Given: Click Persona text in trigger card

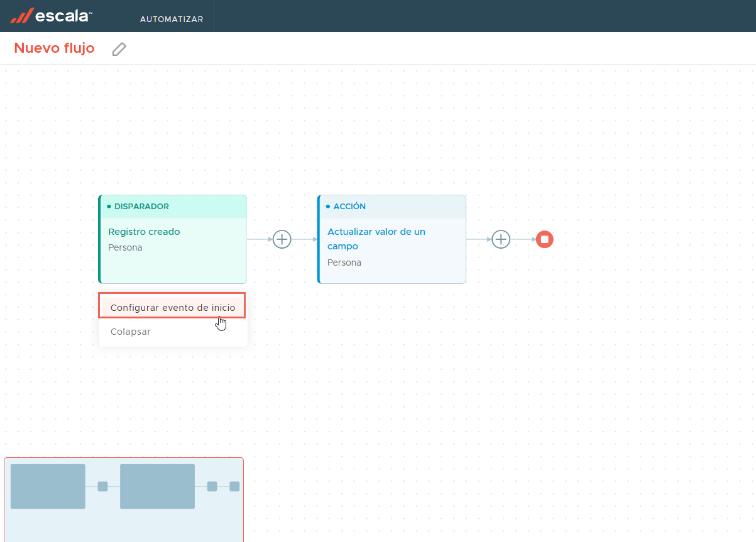Looking at the screenshot, I should (x=125, y=247).
